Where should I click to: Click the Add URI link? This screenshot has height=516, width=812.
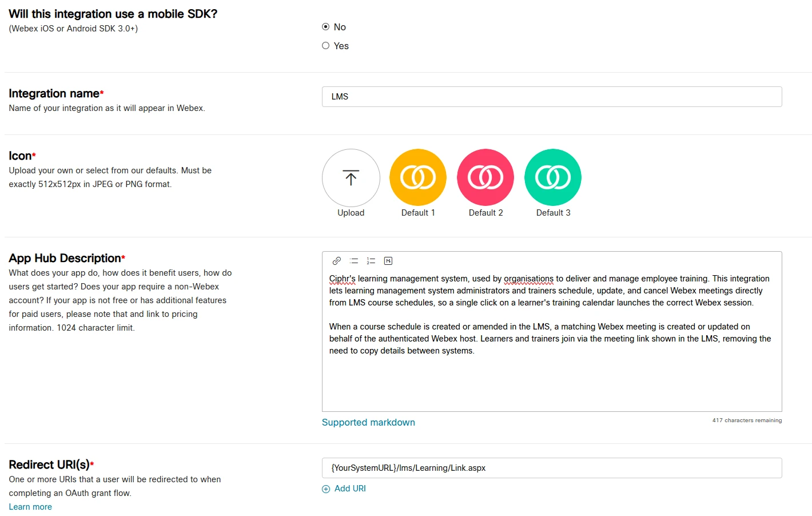pyautogui.click(x=350, y=489)
